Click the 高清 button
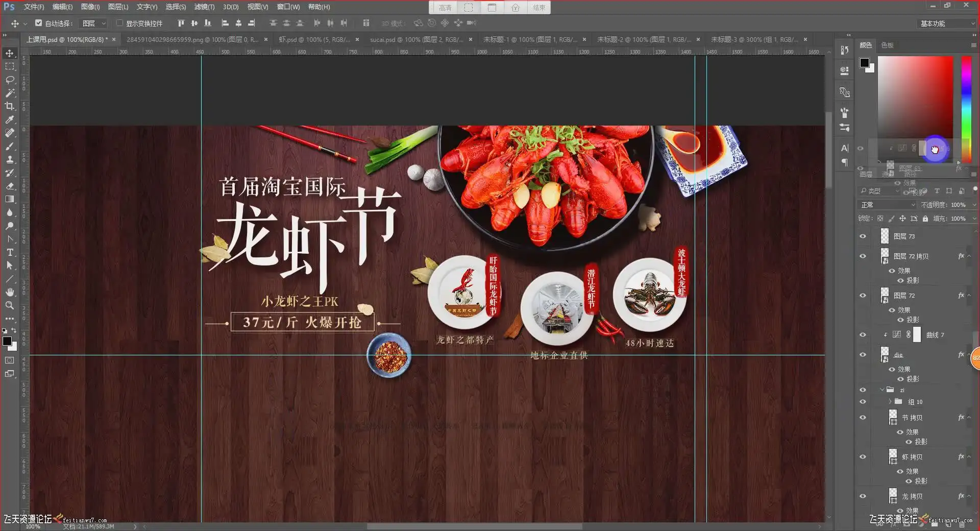Image resolution: width=980 pixels, height=531 pixels. click(x=445, y=8)
